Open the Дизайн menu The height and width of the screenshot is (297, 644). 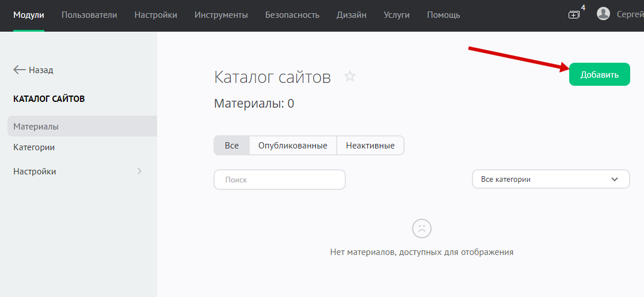[x=352, y=15]
